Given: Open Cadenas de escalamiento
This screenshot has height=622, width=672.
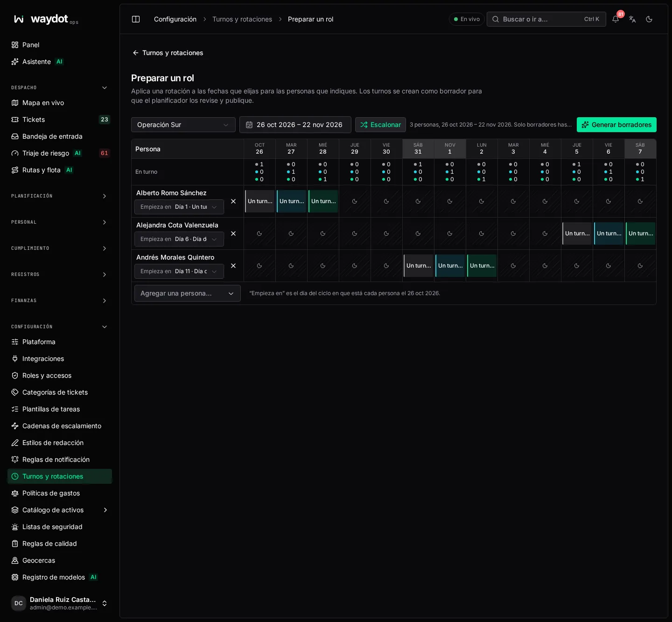Looking at the screenshot, I should (x=60, y=426).
